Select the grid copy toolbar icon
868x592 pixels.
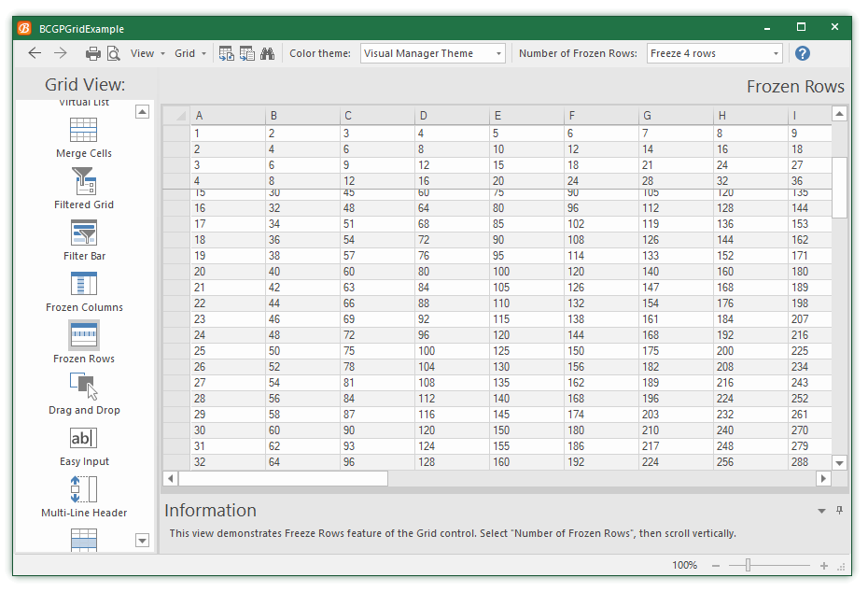[246, 53]
